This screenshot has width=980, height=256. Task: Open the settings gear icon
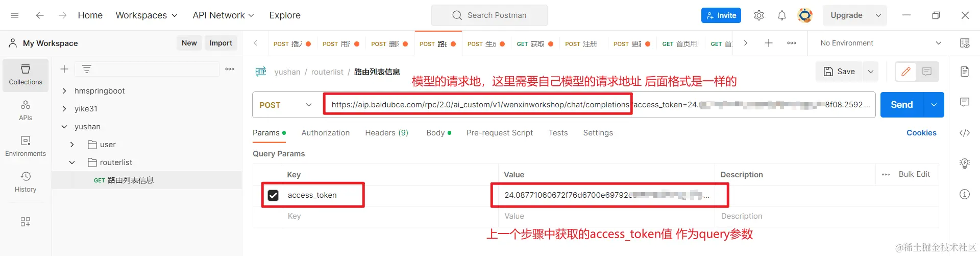coord(759,15)
